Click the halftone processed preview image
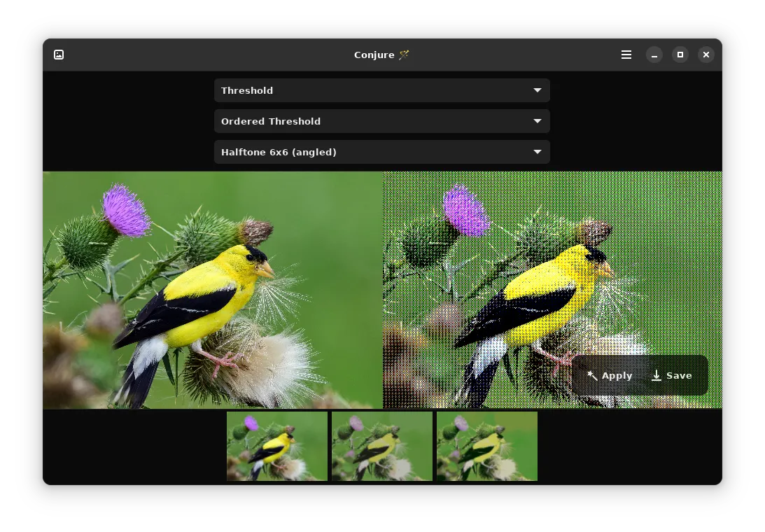This screenshot has width=765, height=532. pos(552,289)
